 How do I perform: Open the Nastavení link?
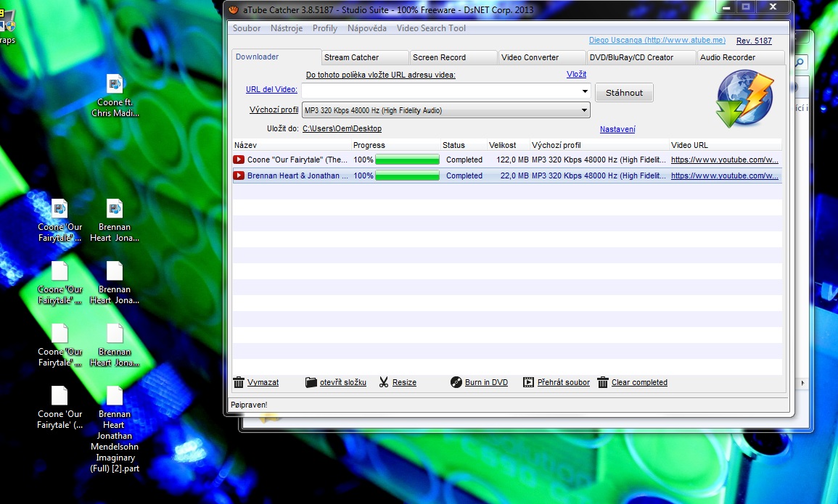[x=617, y=129]
